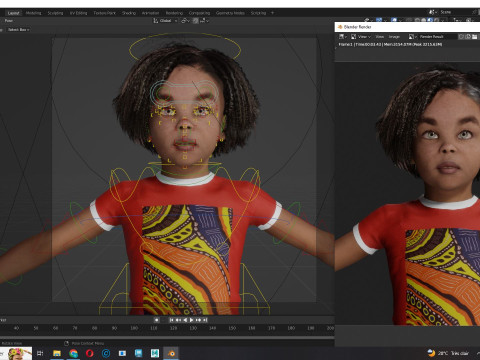This screenshot has width=480, height=360.
Task: Click the new image icon in the render window
Action: coord(468,37)
